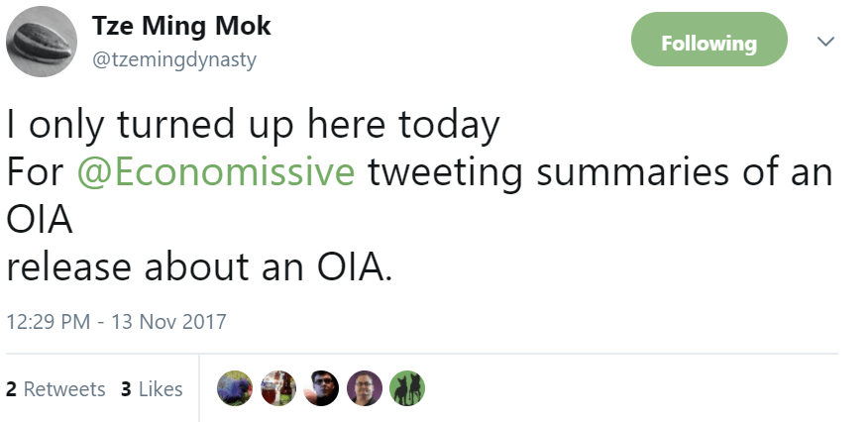Toggle the green Following button
The height and width of the screenshot is (422, 868).
(708, 44)
